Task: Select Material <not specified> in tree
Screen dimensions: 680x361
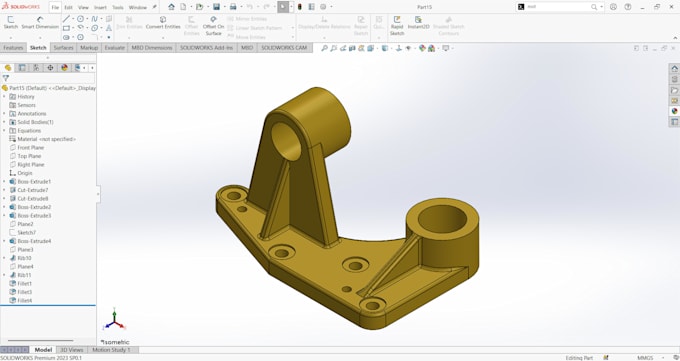Action: tap(42, 139)
